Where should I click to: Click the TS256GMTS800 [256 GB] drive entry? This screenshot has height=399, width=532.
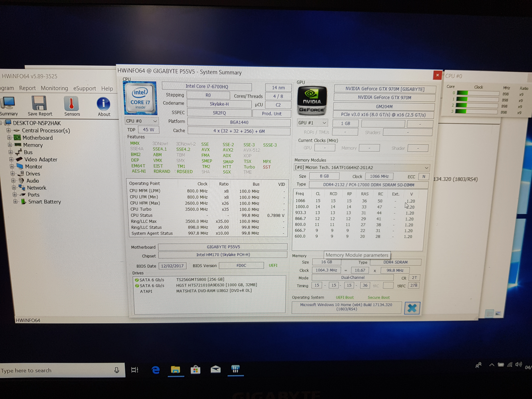(200, 279)
